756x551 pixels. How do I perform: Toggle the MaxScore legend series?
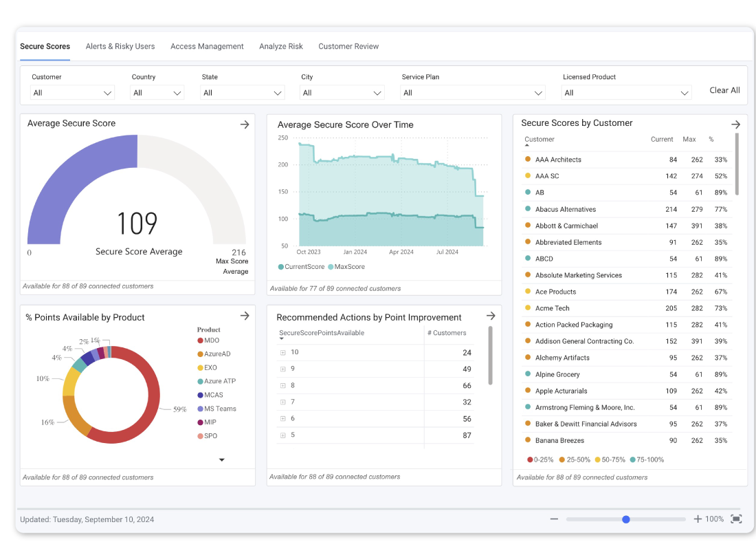pyautogui.click(x=346, y=267)
